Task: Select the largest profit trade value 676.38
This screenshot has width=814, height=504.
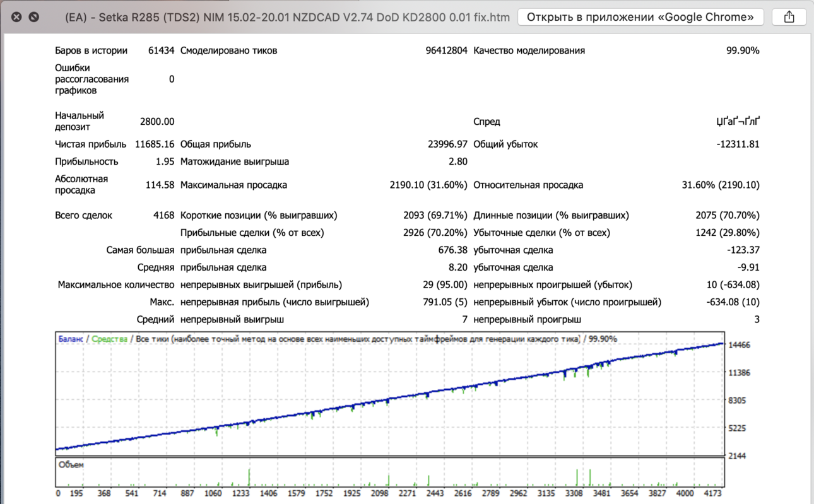Action: click(452, 250)
